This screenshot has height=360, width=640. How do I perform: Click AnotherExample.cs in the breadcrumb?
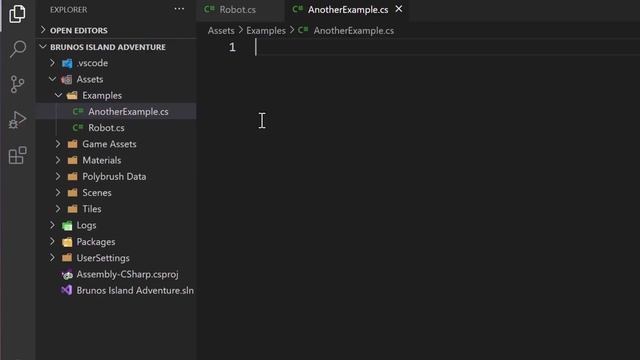point(353,31)
